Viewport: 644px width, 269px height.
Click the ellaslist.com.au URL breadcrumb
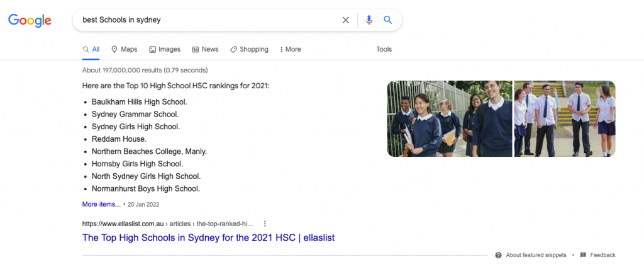(x=167, y=224)
